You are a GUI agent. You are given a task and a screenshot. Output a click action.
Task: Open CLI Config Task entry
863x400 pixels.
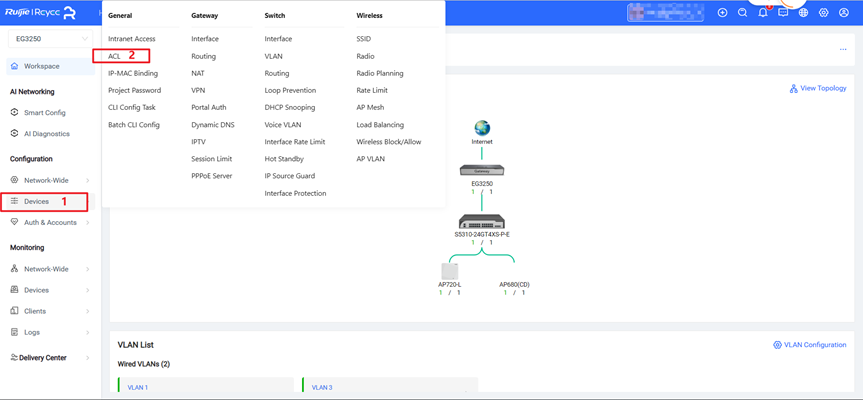tap(132, 107)
